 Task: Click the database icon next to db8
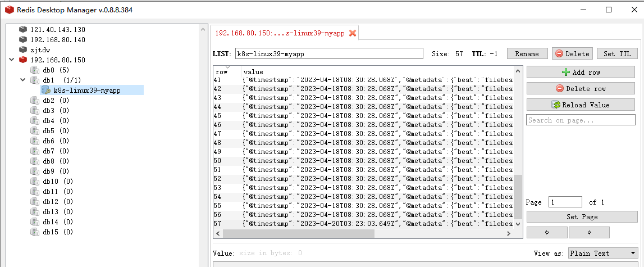[34, 161]
